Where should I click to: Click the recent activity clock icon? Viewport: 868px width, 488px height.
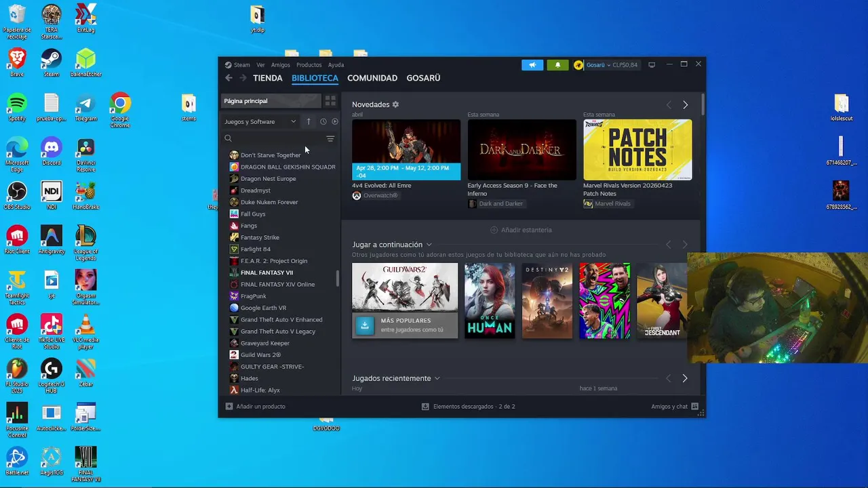pos(323,121)
